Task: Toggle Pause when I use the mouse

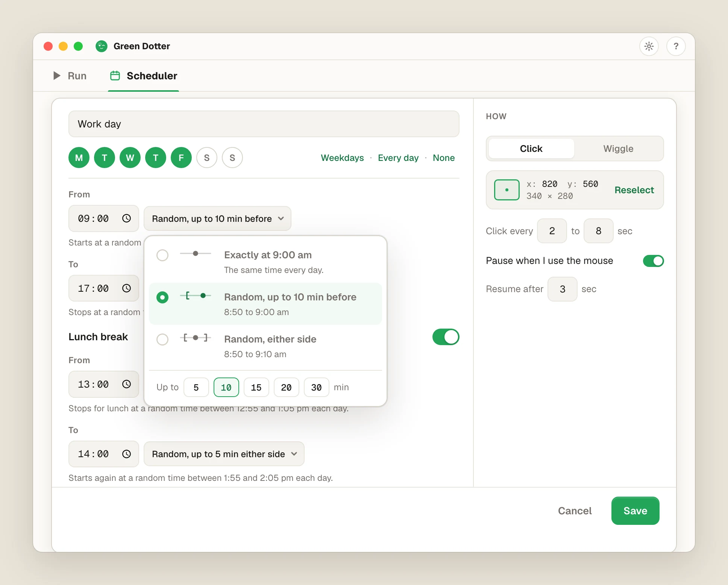Action: coord(654,261)
